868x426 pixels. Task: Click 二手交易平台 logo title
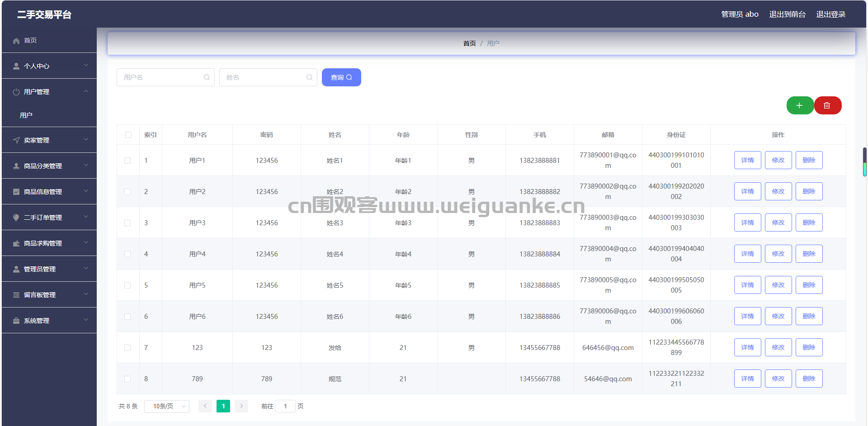[44, 14]
